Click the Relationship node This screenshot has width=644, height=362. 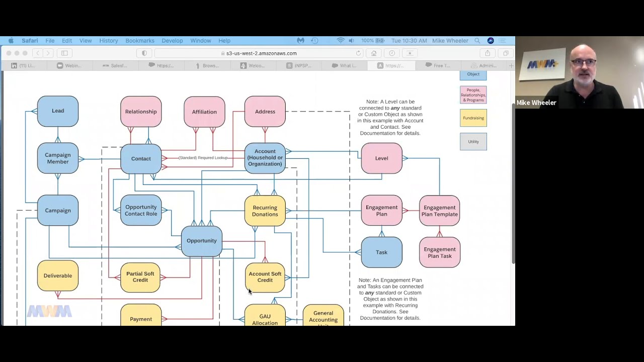141,112
